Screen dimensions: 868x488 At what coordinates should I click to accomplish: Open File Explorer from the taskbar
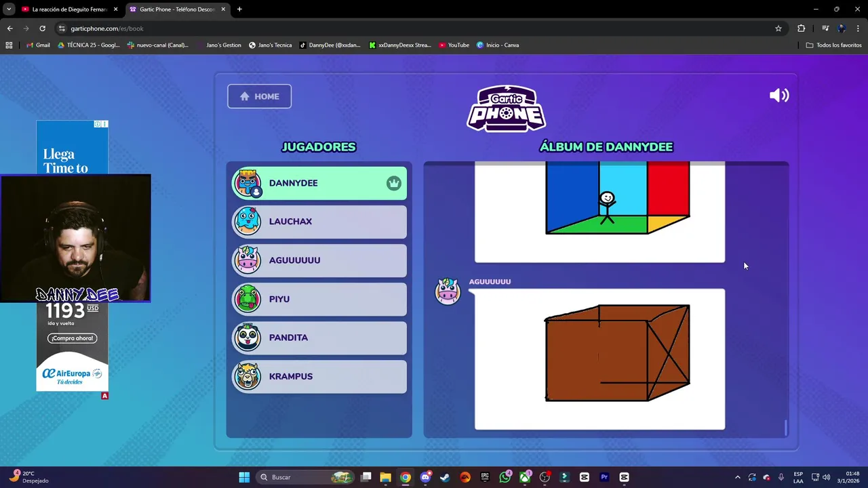pyautogui.click(x=385, y=477)
